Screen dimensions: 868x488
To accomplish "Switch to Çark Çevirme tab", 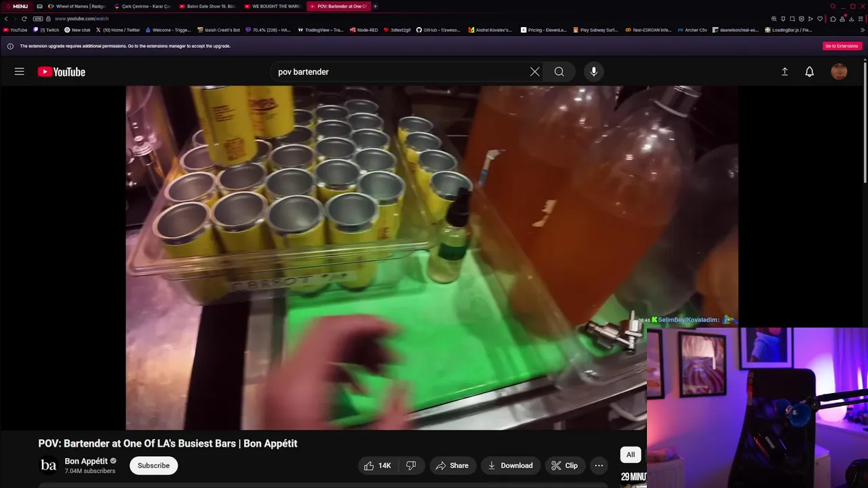I will pos(142,6).
